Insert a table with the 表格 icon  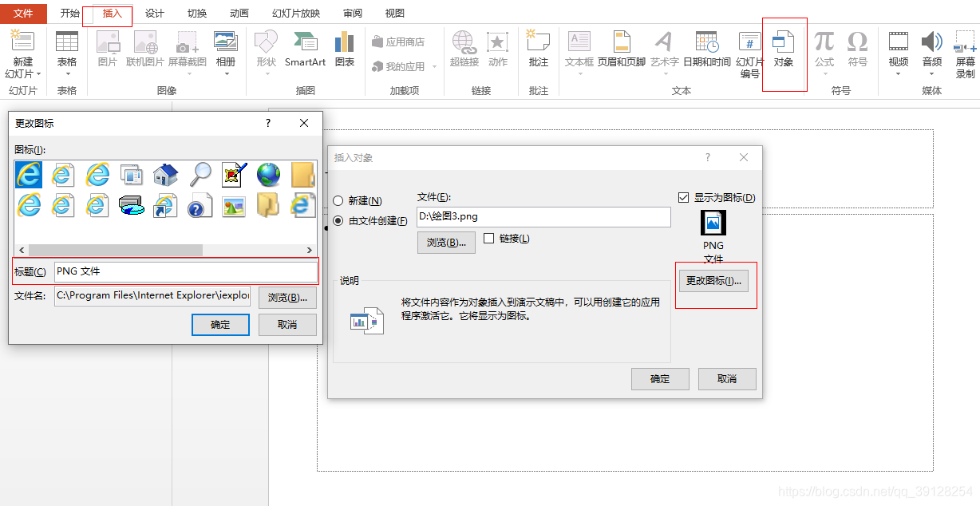tap(67, 42)
